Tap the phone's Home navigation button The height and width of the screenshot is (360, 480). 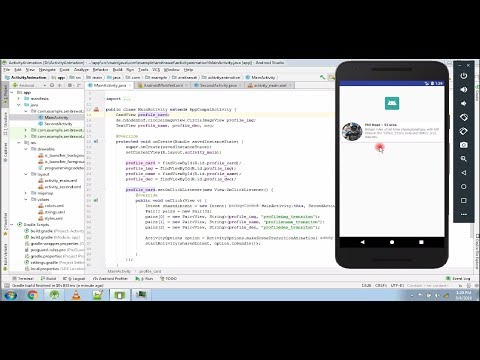(392, 242)
